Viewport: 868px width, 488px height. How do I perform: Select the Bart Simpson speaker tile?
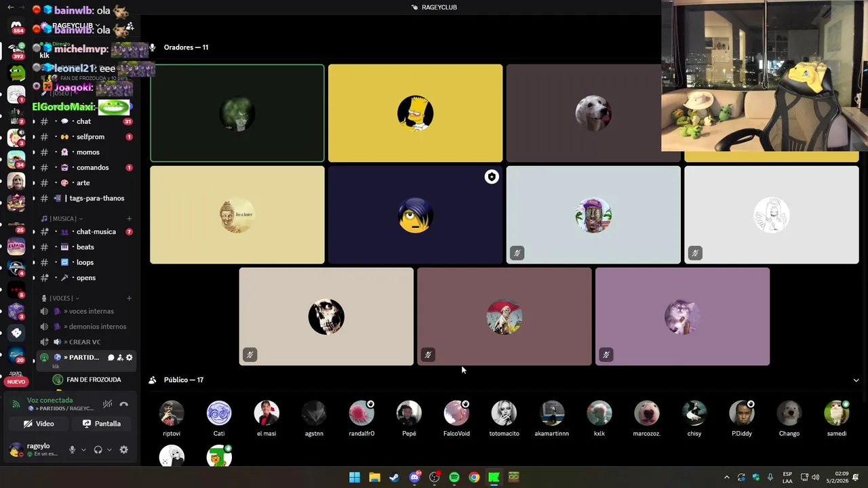click(x=415, y=113)
